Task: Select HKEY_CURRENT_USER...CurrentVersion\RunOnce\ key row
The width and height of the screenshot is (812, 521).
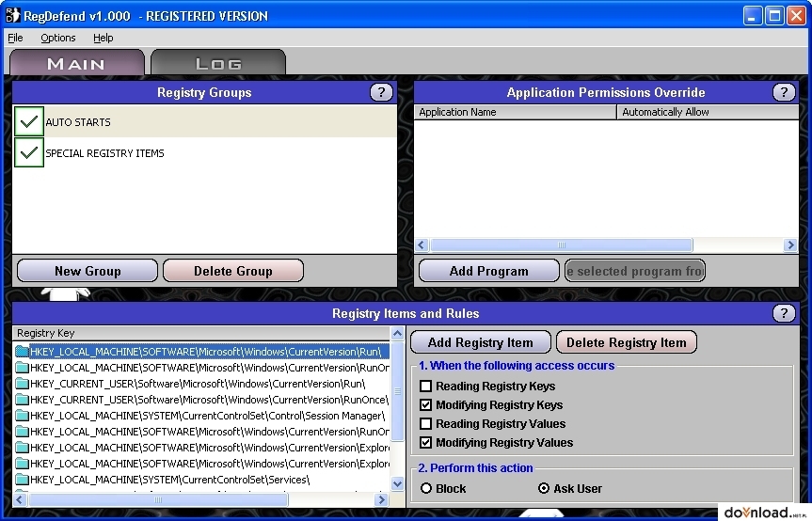Action: [x=202, y=400]
